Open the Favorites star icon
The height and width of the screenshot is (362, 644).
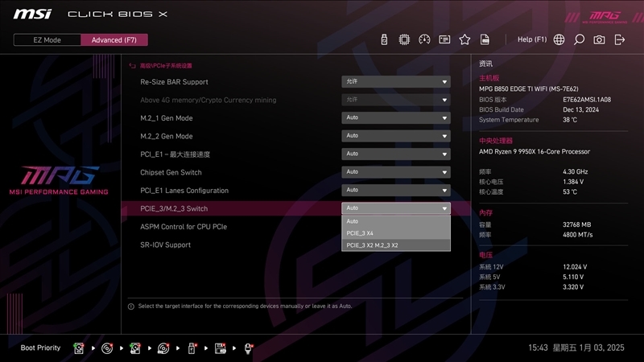point(464,39)
